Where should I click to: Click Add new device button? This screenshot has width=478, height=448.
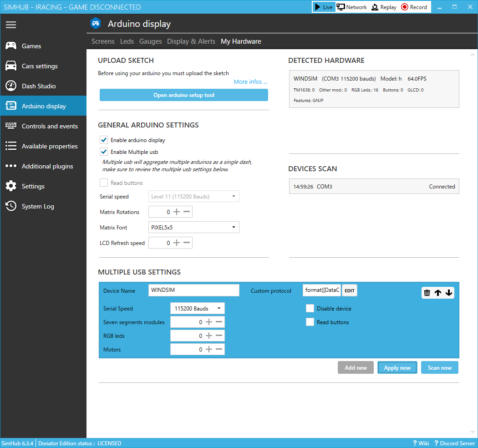[356, 368]
